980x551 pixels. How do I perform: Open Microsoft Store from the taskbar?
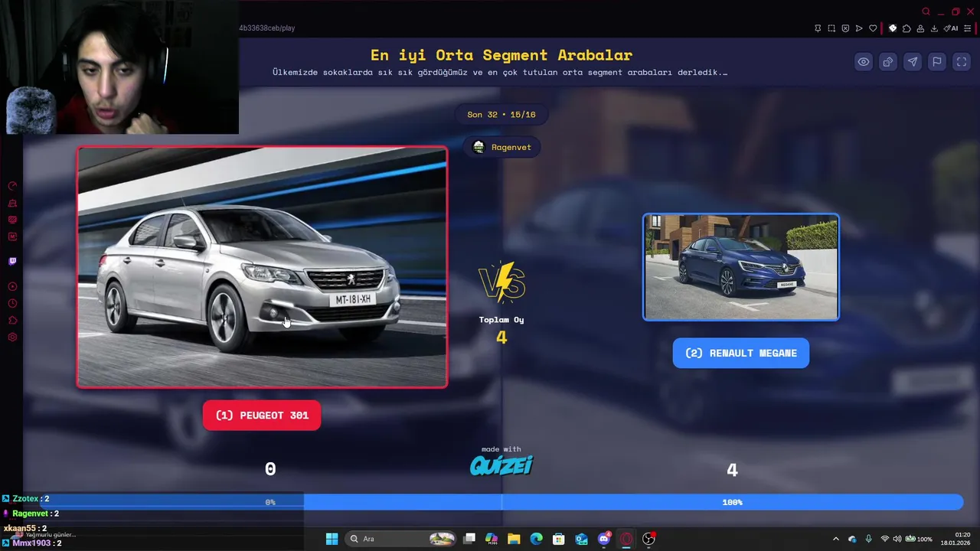tap(559, 539)
